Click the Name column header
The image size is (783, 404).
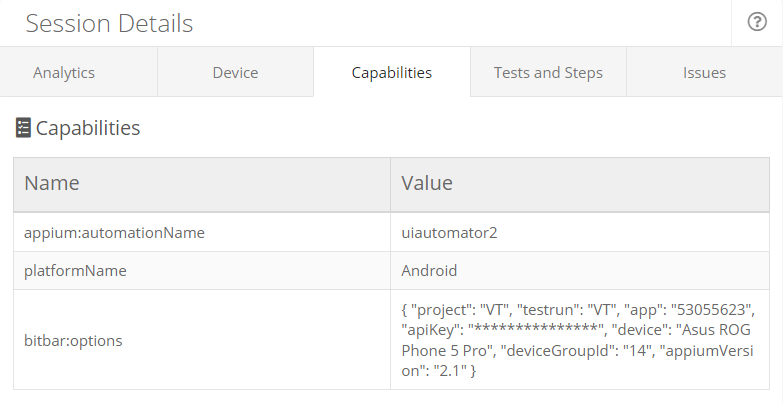(52, 184)
